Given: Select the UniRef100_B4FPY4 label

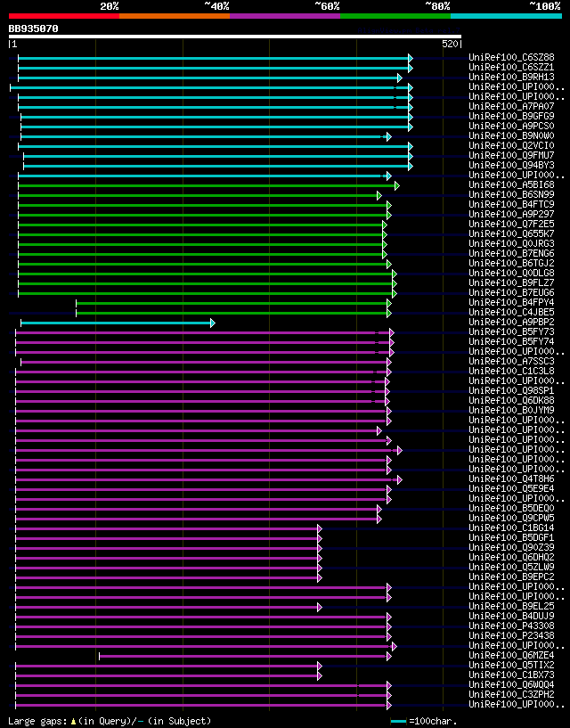Looking at the screenshot, I should point(511,302).
